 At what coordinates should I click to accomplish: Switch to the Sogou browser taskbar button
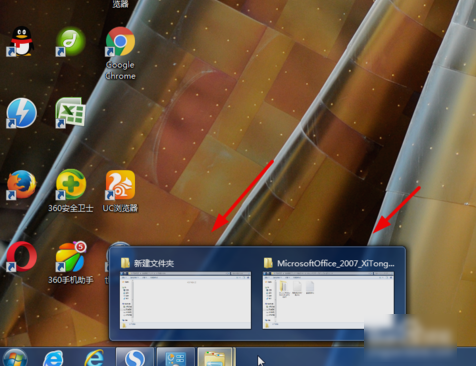[135, 357]
